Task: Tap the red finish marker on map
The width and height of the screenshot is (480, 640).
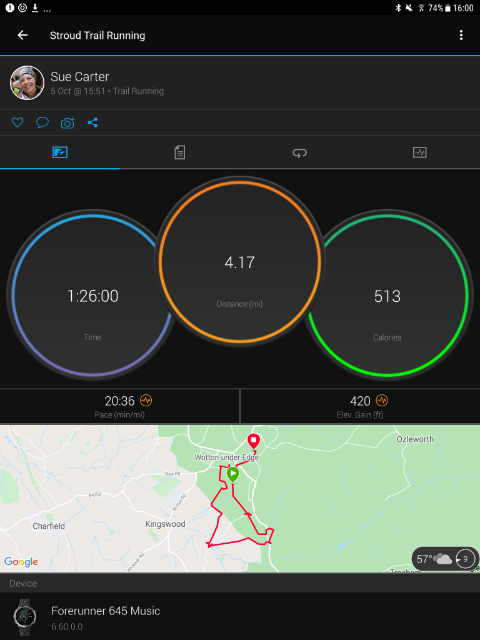Action: tap(253, 442)
